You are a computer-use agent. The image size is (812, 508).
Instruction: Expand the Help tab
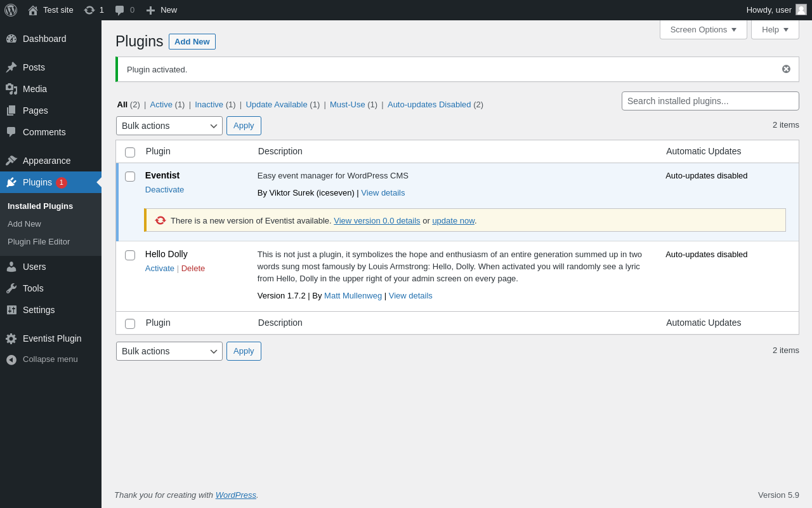(x=775, y=29)
